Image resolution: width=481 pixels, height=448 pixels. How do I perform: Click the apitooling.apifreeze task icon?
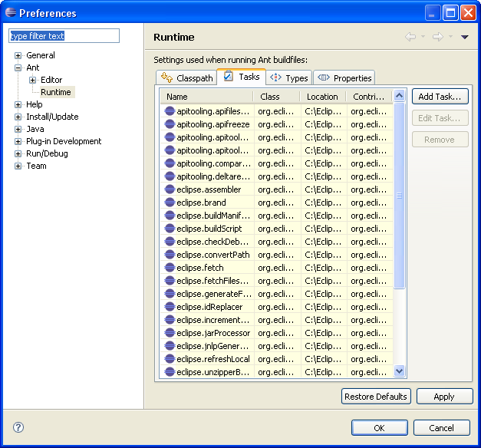pos(170,124)
